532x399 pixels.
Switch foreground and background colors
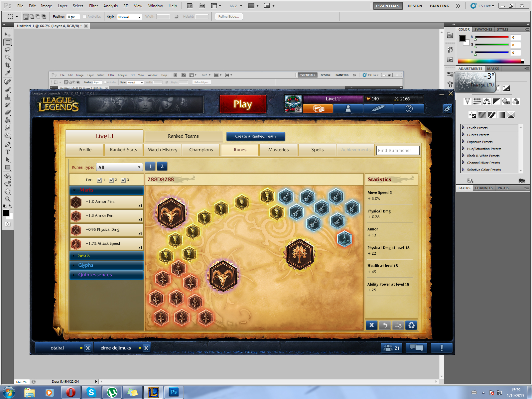click(x=10, y=206)
